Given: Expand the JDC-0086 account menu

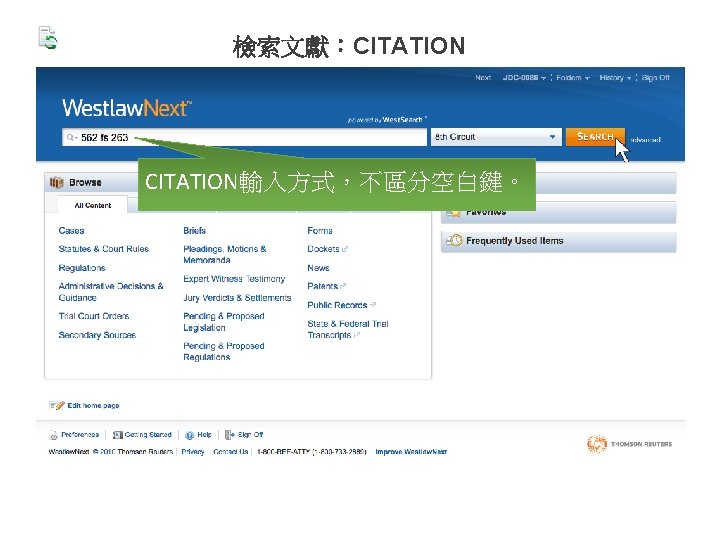Looking at the screenshot, I should pyautogui.click(x=524, y=78).
